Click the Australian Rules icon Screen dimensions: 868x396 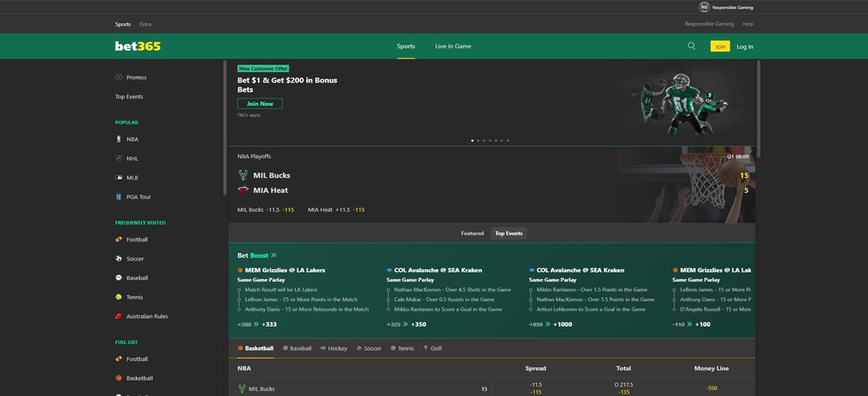[119, 316]
